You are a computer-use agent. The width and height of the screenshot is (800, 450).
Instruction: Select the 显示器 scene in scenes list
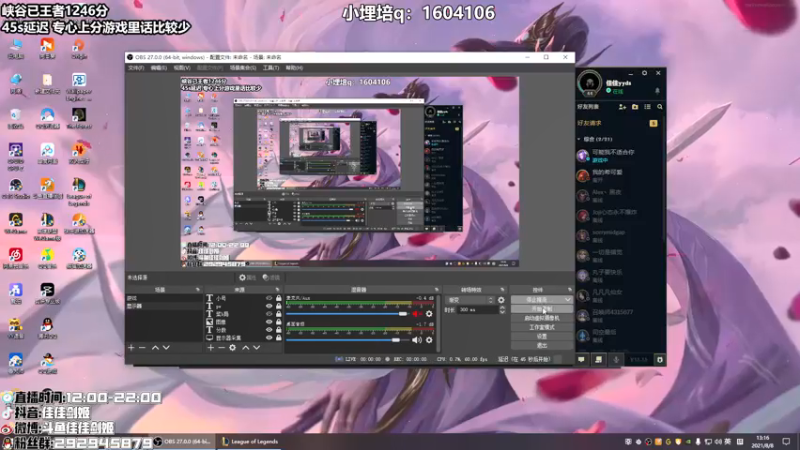coord(164,306)
